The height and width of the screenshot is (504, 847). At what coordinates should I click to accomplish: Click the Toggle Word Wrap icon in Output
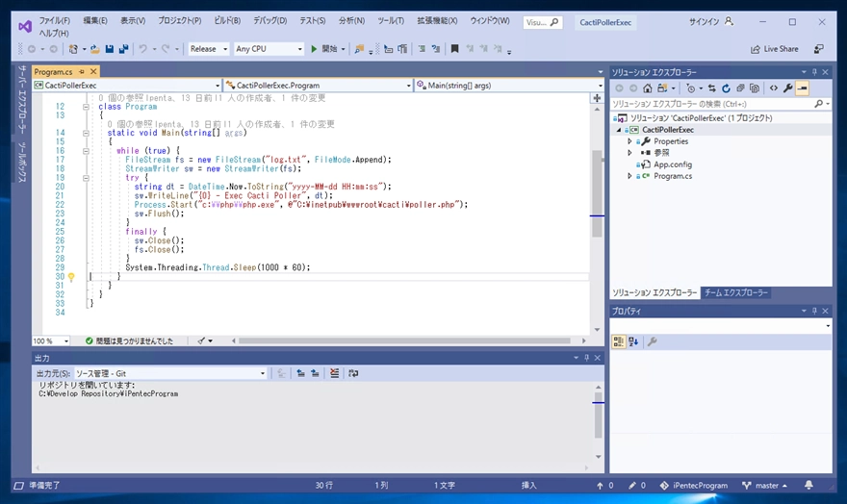tap(353, 373)
